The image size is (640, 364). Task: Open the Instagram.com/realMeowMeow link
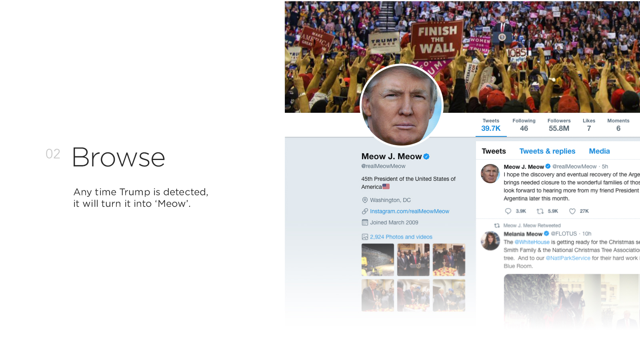[410, 211]
